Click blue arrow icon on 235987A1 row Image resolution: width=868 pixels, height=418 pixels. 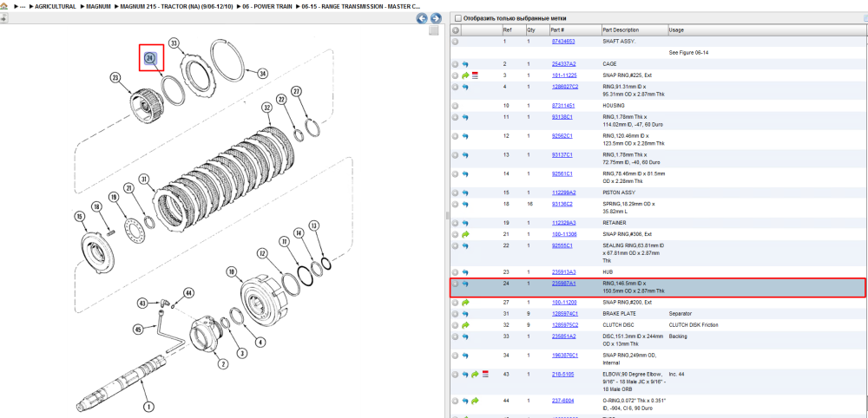[465, 284]
